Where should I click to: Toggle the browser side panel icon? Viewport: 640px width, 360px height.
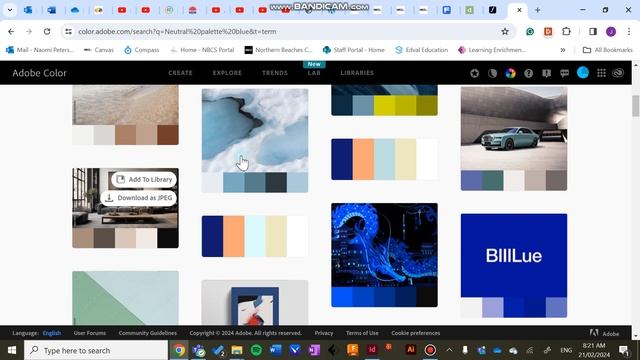pyautogui.click(x=593, y=31)
